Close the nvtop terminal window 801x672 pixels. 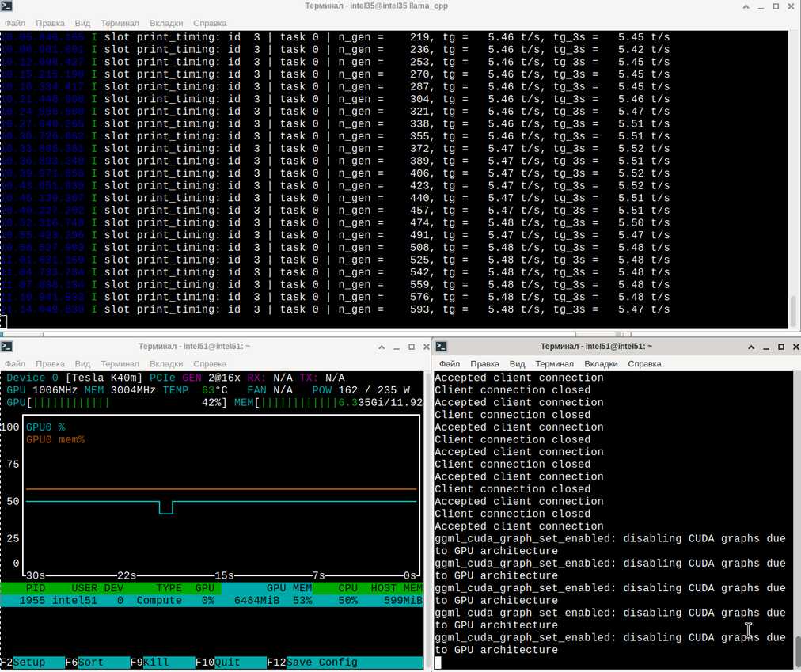pyautogui.click(x=426, y=347)
